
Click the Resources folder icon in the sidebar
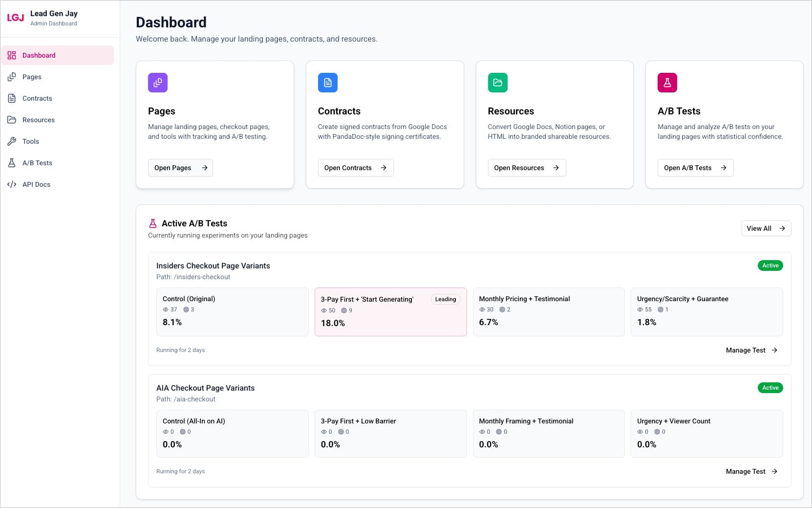pos(12,120)
